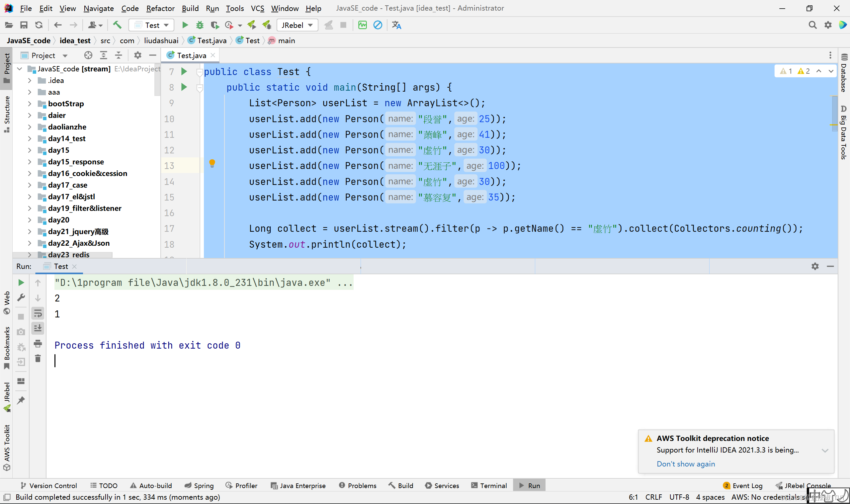Image resolution: width=850 pixels, height=504 pixels.
Task: Click Expand All icon in Project panel
Action: [x=104, y=55]
